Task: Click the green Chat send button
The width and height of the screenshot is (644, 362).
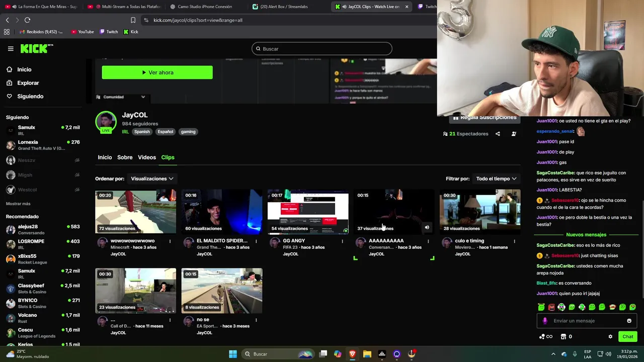Action: pyautogui.click(x=628, y=337)
